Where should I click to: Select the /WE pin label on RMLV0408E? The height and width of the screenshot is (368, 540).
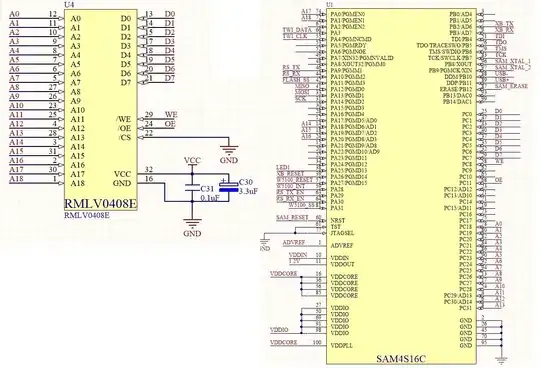[123, 119]
